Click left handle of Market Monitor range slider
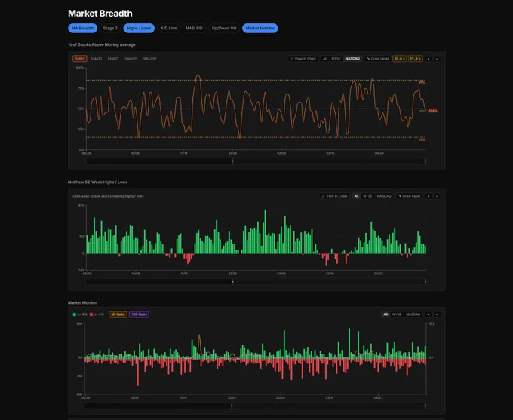Screen dimensions: 513x420 [232, 406]
